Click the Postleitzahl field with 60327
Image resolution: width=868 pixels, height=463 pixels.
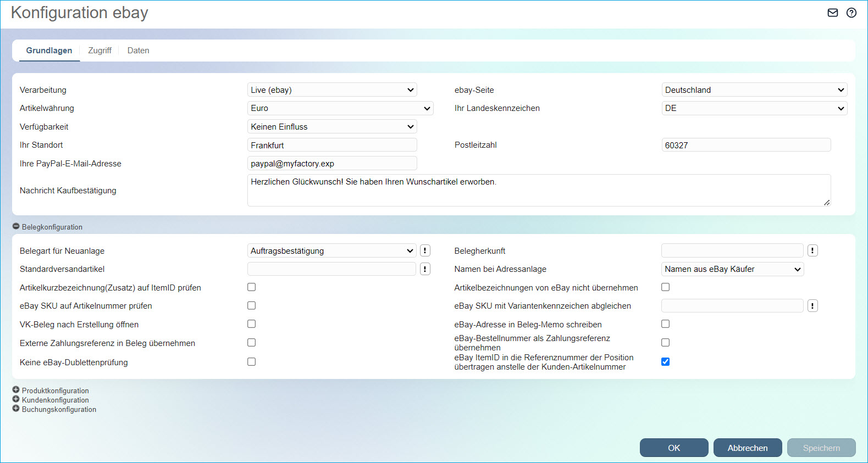746,145
